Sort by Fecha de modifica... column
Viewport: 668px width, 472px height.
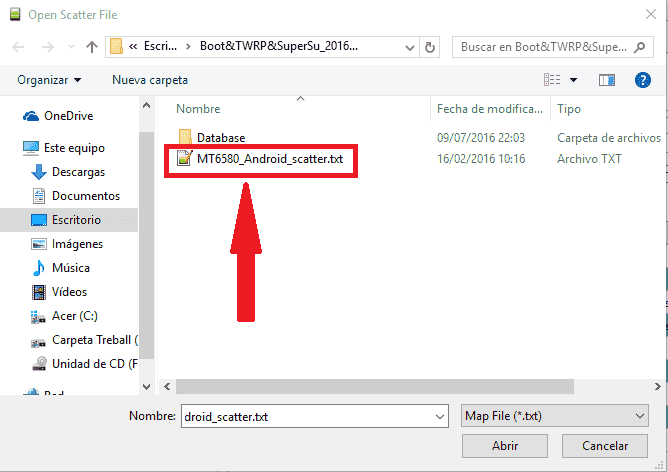tap(490, 109)
